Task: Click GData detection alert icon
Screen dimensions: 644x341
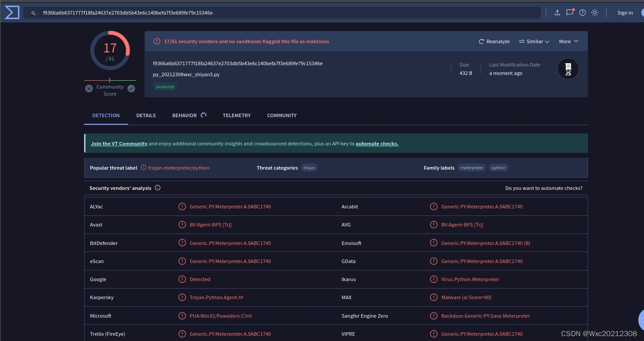Action: 433,261
